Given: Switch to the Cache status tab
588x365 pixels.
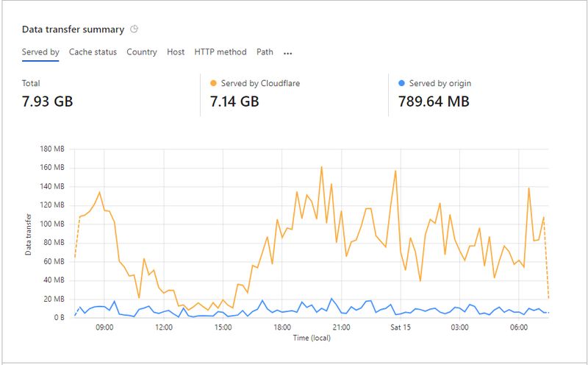Looking at the screenshot, I should (x=93, y=52).
